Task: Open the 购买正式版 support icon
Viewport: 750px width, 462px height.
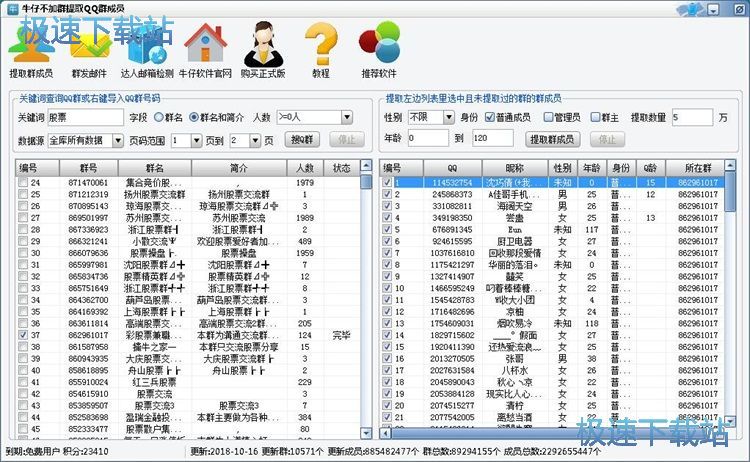Action: point(263,50)
